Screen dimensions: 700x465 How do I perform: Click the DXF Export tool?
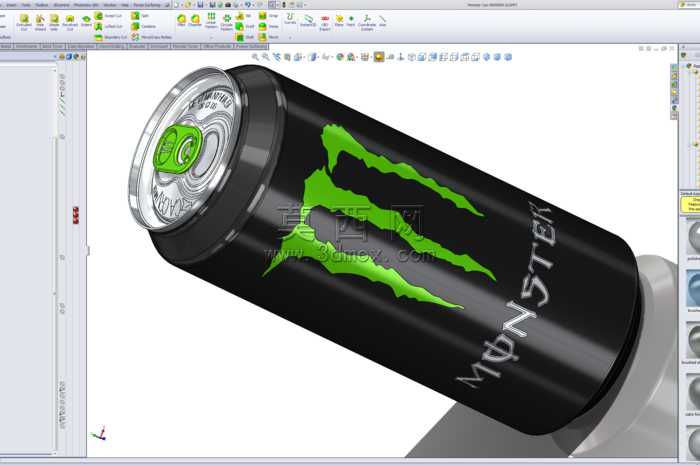coord(325,22)
